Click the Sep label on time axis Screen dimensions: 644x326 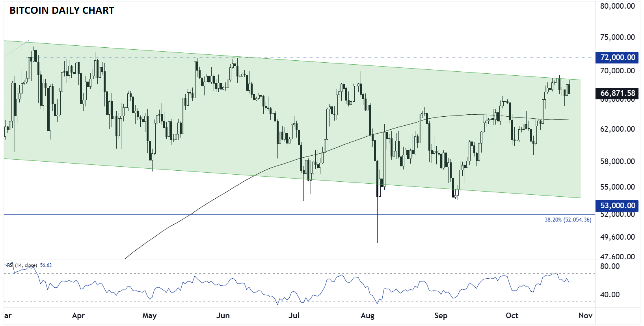point(441,316)
